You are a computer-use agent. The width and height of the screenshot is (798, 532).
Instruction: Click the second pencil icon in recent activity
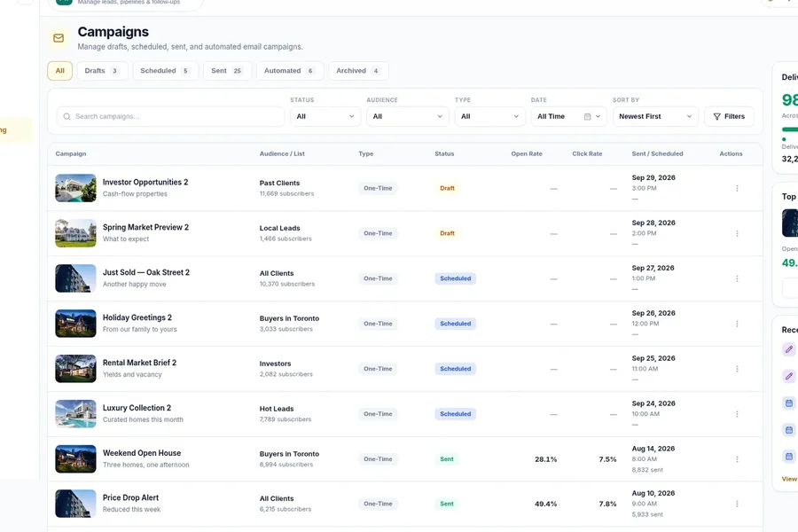(789, 376)
